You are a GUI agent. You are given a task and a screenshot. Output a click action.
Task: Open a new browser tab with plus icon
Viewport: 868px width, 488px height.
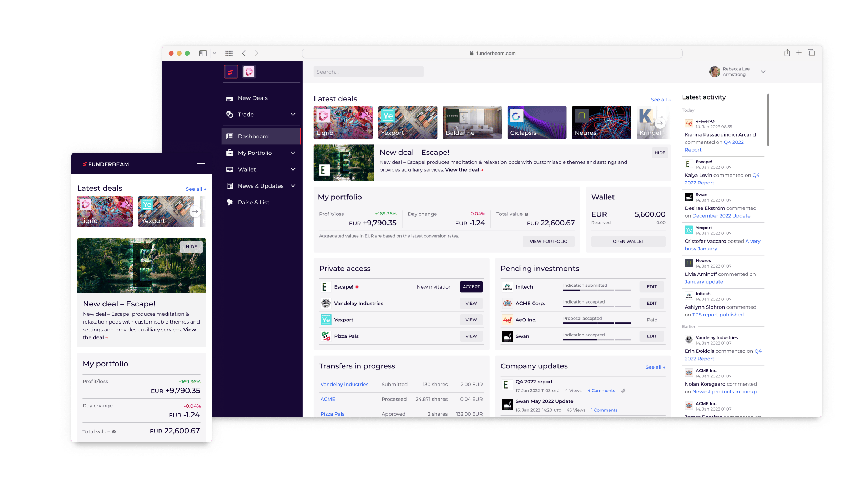(x=799, y=53)
